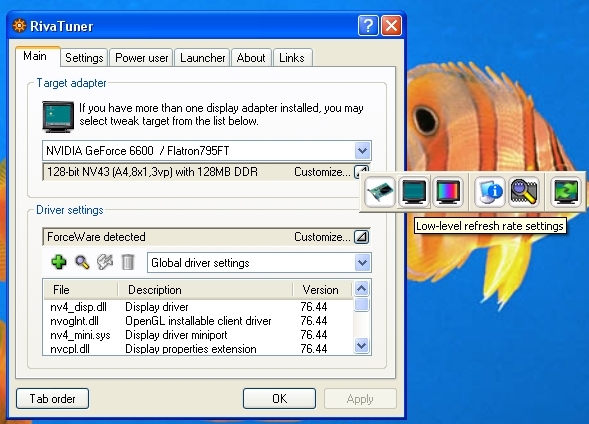589x424 pixels.
Task: Go to the Launcher tab
Action: click(202, 58)
